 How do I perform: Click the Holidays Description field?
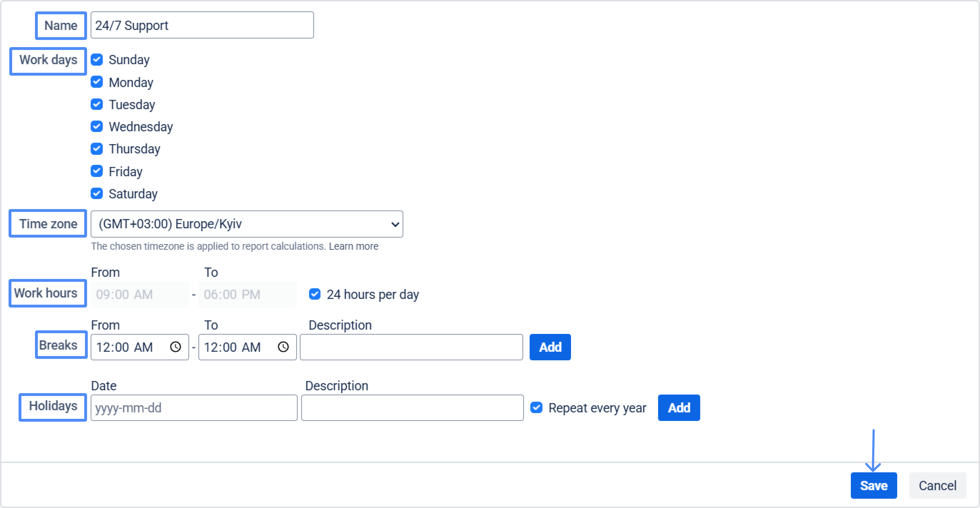pyautogui.click(x=412, y=408)
